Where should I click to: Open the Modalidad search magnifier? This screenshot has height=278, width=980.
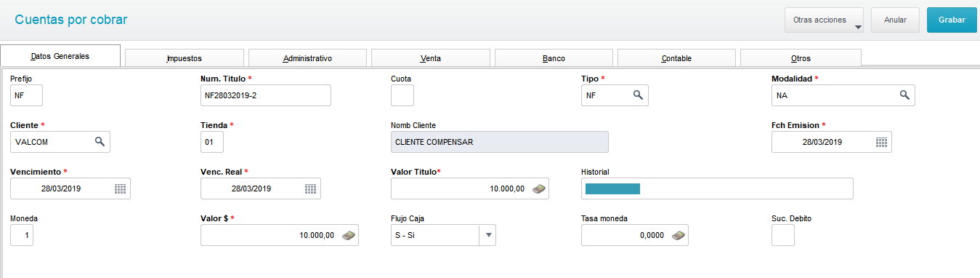click(x=904, y=95)
